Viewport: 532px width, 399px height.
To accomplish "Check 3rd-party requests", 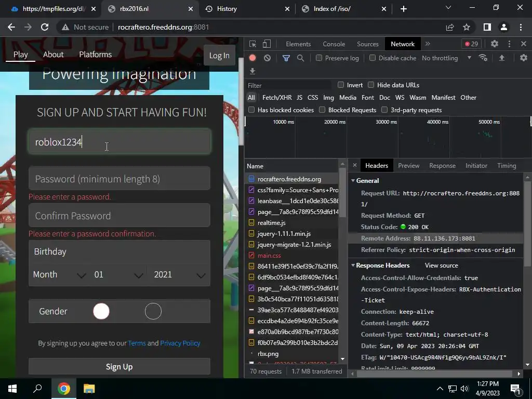I will click(384, 110).
